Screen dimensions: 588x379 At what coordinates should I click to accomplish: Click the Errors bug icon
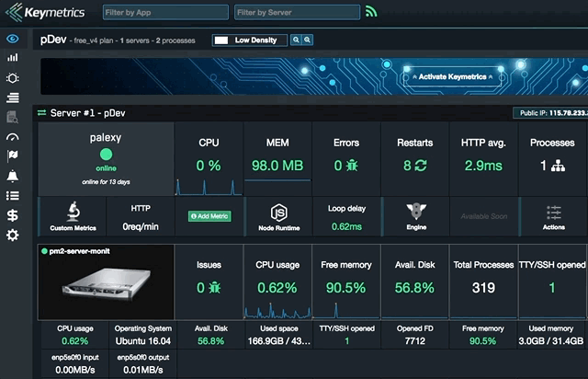pos(352,166)
